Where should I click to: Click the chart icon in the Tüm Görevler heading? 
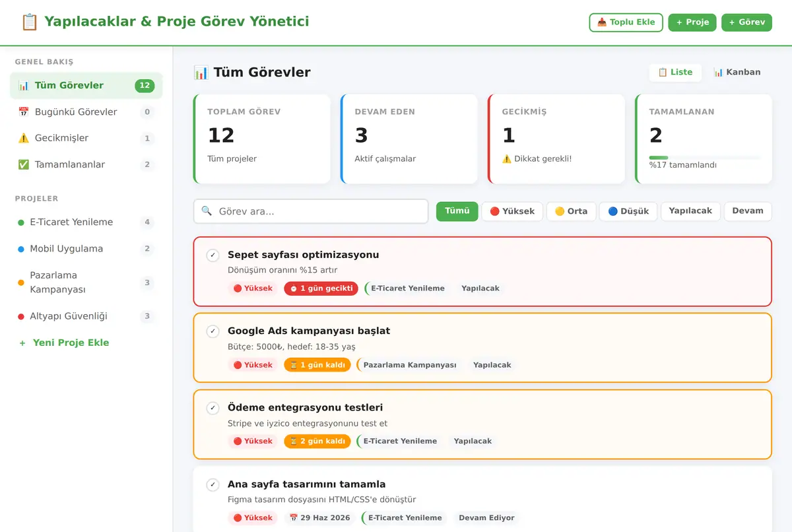tap(201, 73)
